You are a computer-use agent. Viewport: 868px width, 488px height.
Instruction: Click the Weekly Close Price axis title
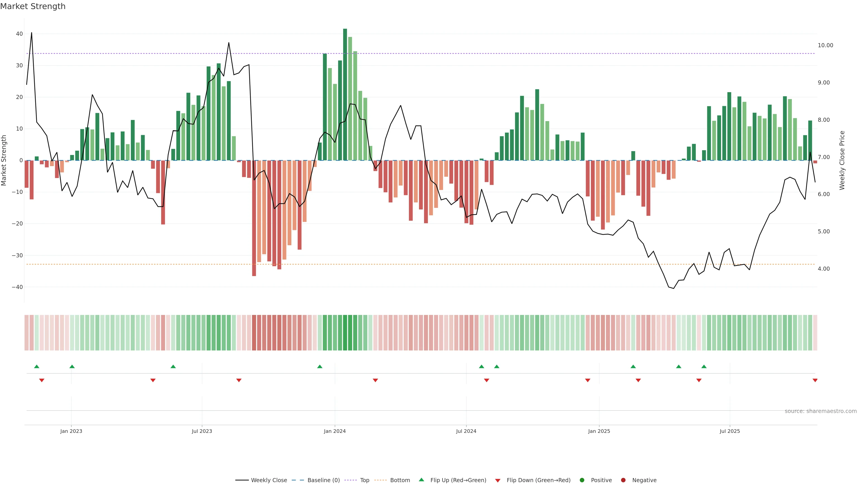point(842,160)
